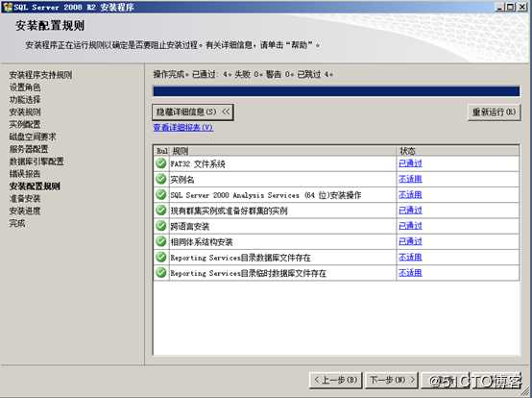The width and height of the screenshot is (532, 398).
Task: Click the FAT32 文件系统 rule text
Action: (198, 164)
